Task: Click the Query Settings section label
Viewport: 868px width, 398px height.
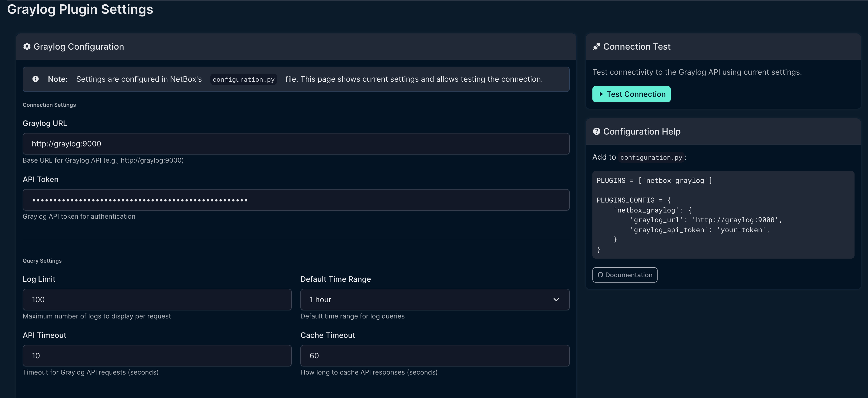Action: tap(42, 261)
